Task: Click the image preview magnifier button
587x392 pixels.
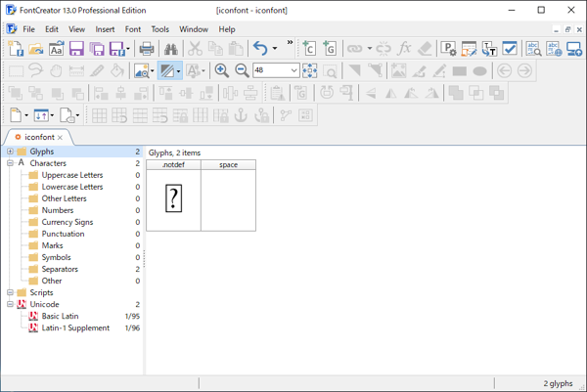Action: (x=142, y=70)
